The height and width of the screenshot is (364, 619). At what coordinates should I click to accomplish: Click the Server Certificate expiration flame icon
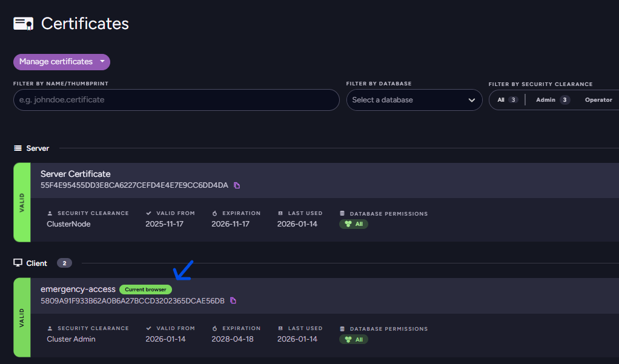(x=214, y=214)
